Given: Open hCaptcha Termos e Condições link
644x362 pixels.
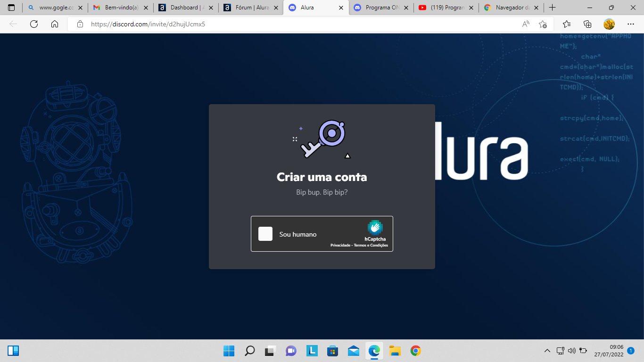Looking at the screenshot, I should coord(371,245).
